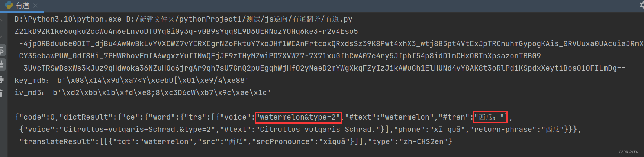Image resolution: width=644 pixels, height=157 pixels.
Task: Click the python.exe command path line
Action: (184, 19)
